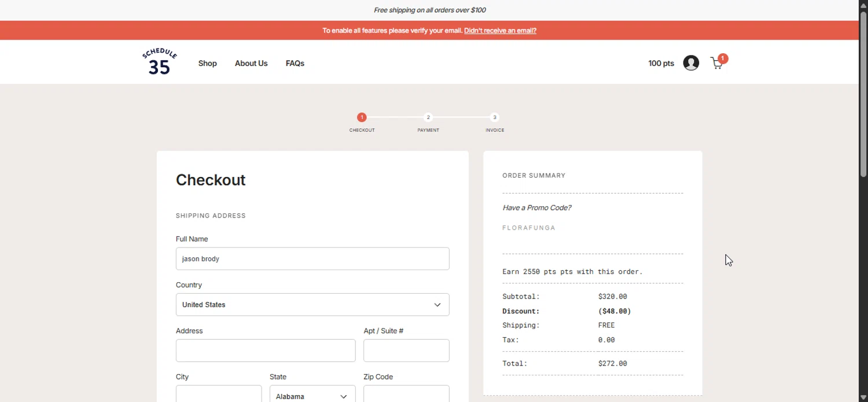Select step 3 Invoice progress circle
This screenshot has height=402, width=868.
pos(495,117)
